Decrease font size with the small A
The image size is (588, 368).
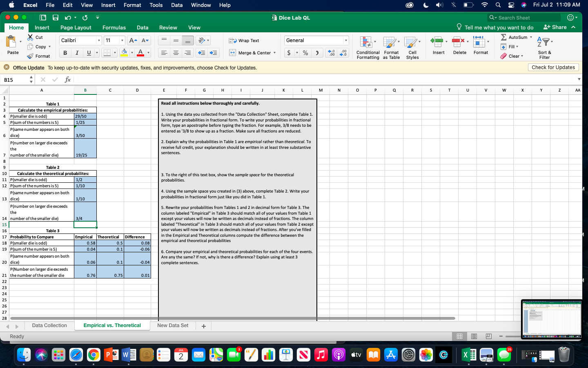(145, 40)
